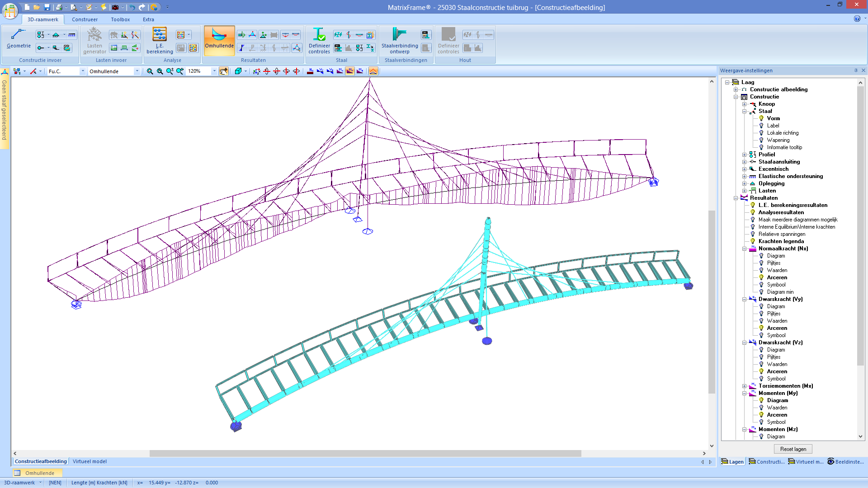Open the 120% zoom level dropdown
Screen dimensions: 868x488
coord(214,71)
